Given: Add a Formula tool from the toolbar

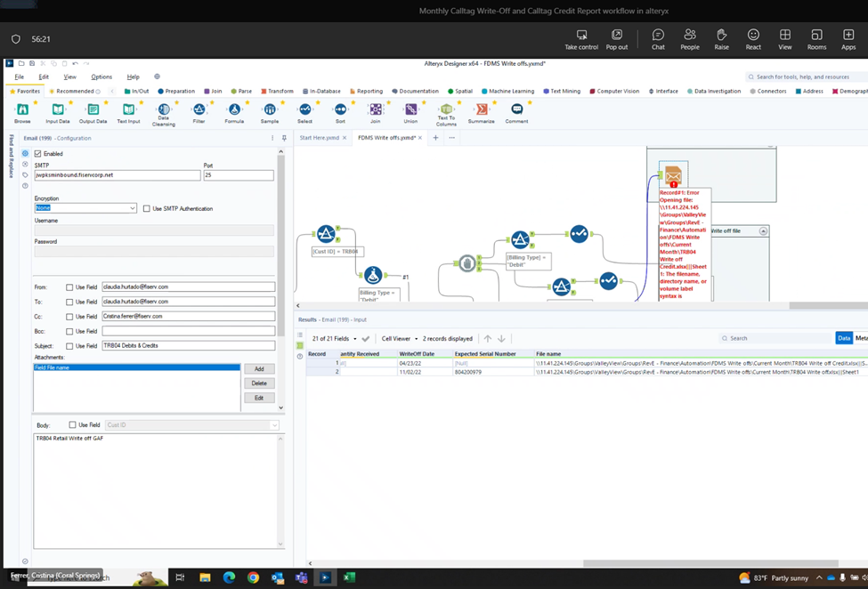Looking at the screenshot, I should 234,110.
